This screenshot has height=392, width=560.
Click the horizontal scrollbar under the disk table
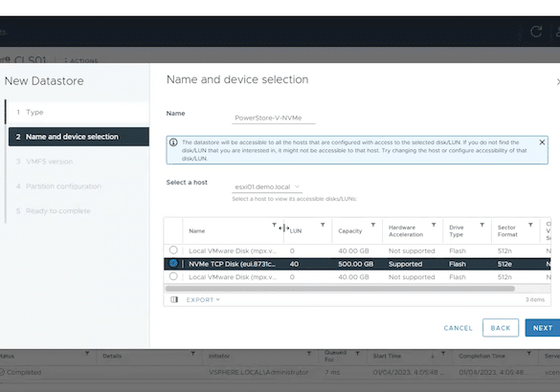tap(340, 289)
